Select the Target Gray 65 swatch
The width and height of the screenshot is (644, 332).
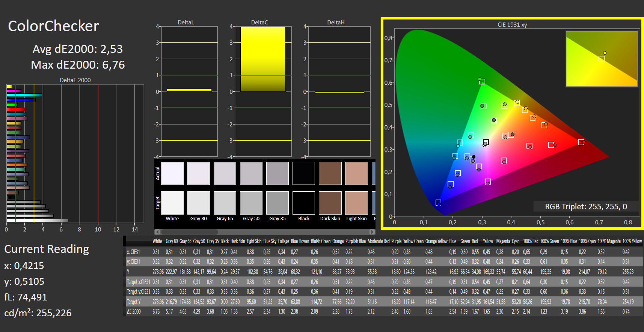tap(225, 203)
